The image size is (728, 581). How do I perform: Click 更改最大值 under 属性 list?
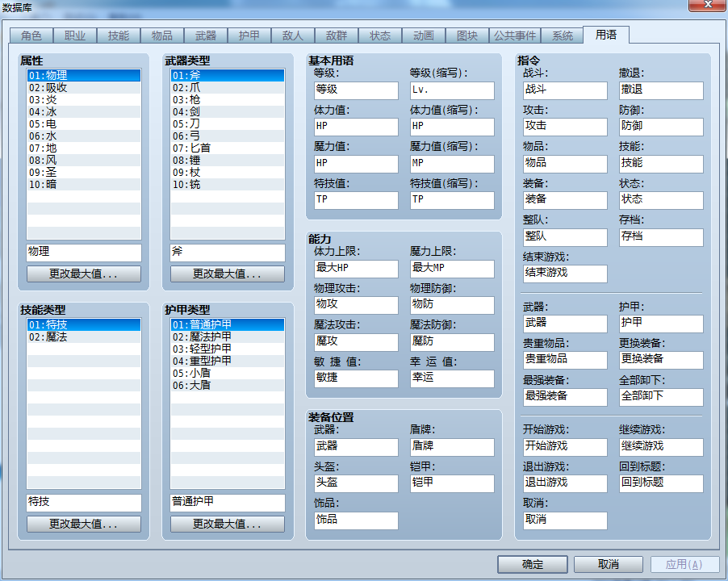coord(84,274)
